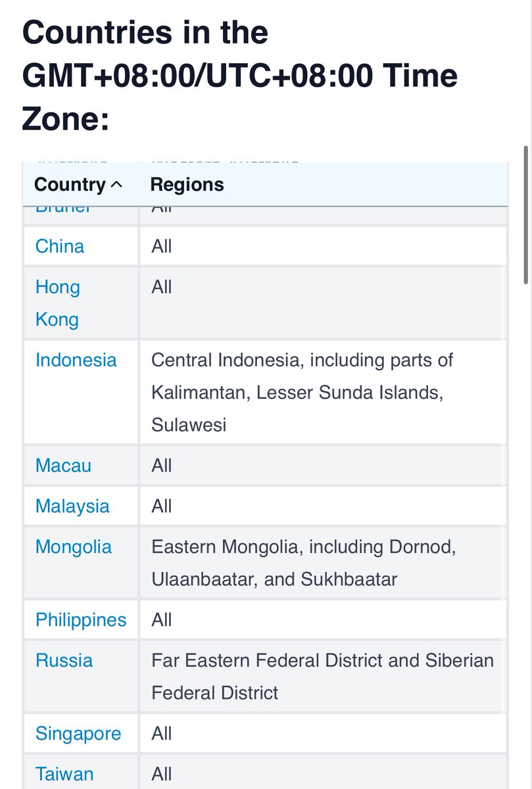Open the Indonesia country link

click(76, 360)
